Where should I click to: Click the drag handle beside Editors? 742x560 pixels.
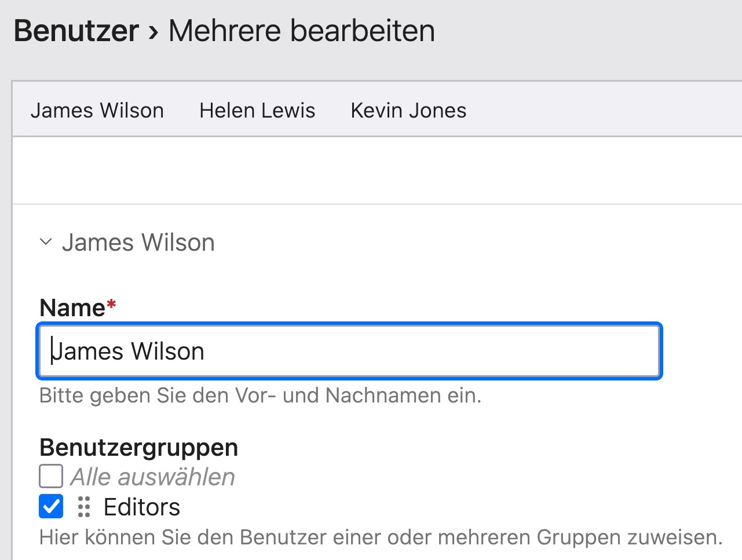click(x=84, y=507)
